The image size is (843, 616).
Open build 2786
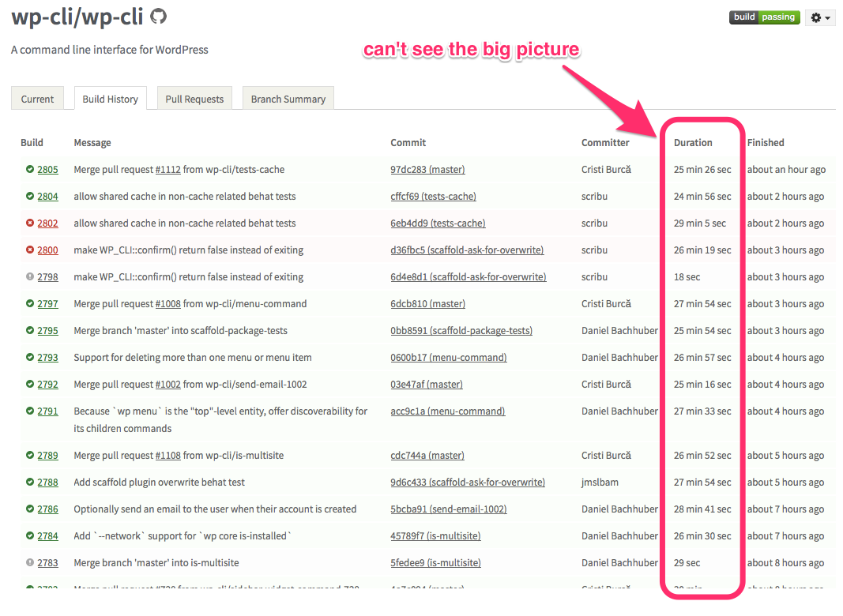point(48,509)
